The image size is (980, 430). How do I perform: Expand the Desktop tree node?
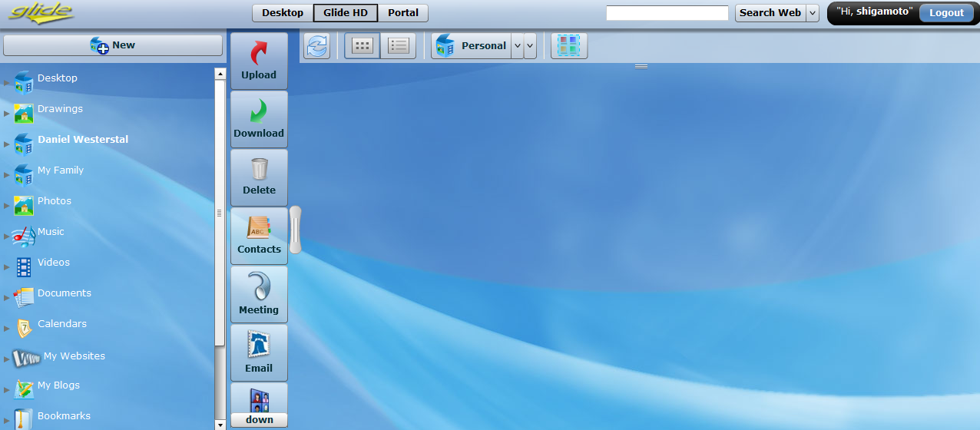tap(7, 83)
